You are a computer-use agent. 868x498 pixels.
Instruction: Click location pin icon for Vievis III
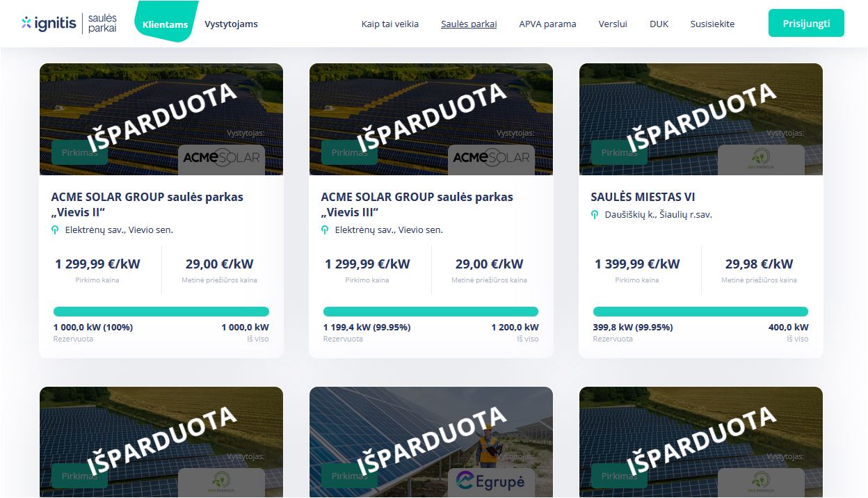[x=325, y=230]
